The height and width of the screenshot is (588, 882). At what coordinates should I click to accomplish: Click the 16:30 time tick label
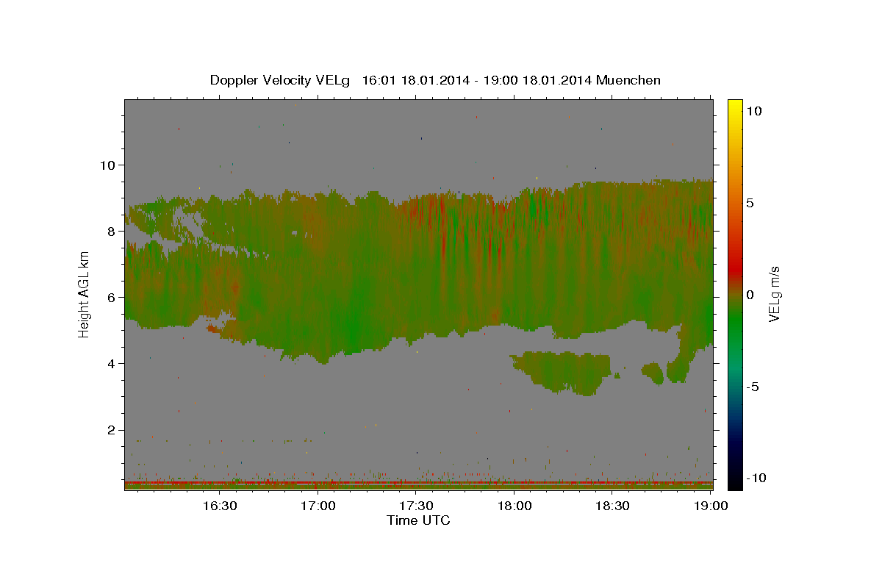tap(220, 506)
